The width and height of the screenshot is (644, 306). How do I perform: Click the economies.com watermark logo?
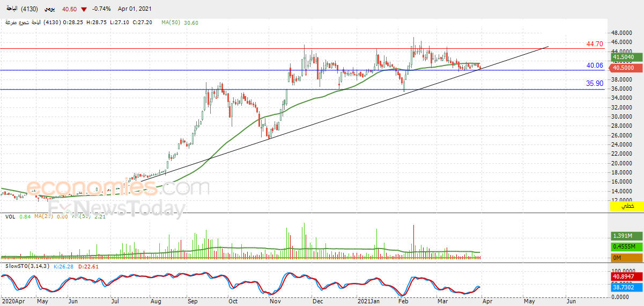point(117,187)
